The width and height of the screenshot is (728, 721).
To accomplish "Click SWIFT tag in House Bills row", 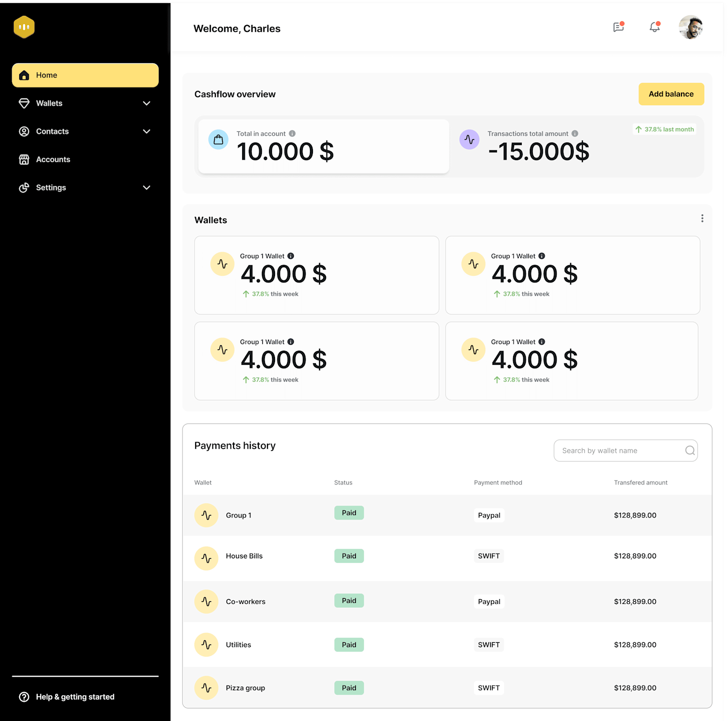I will coord(489,556).
